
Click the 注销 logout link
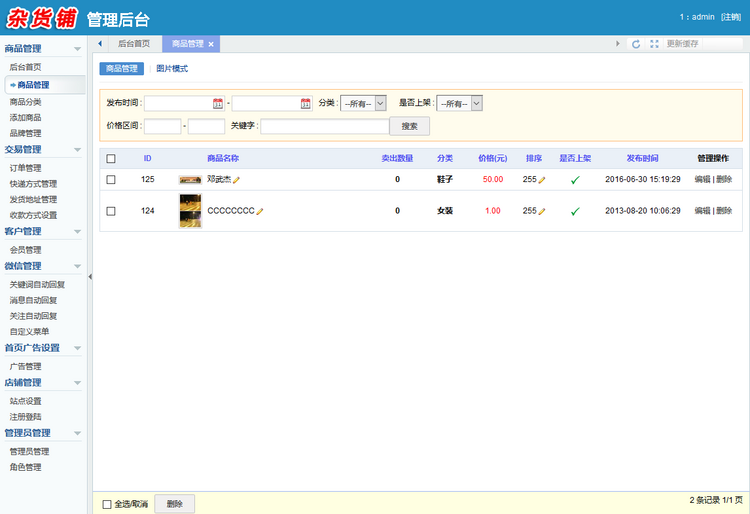point(731,17)
